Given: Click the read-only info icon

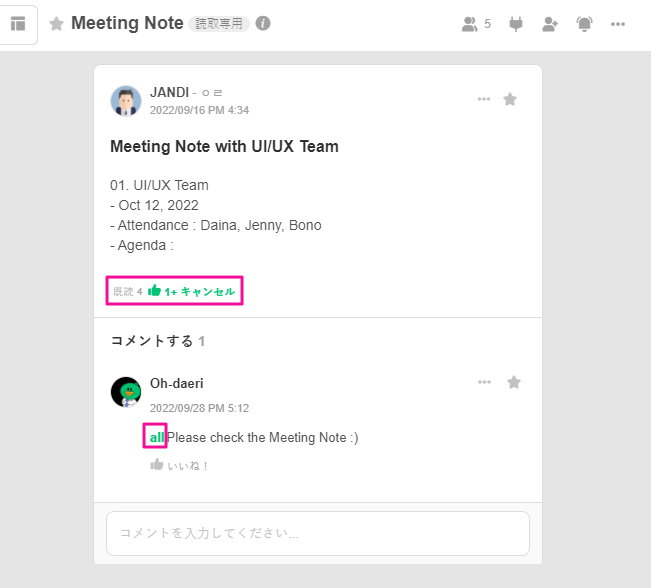Looking at the screenshot, I should click(x=263, y=23).
